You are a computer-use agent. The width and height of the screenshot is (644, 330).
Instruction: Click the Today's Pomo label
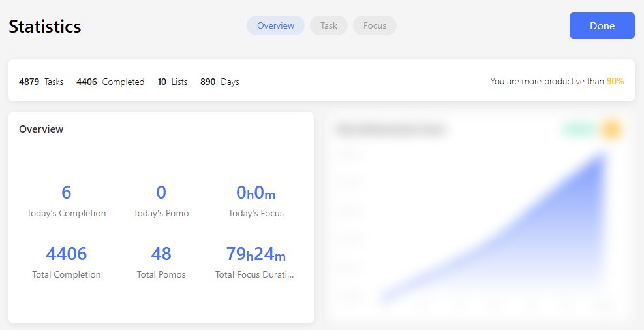(x=161, y=213)
